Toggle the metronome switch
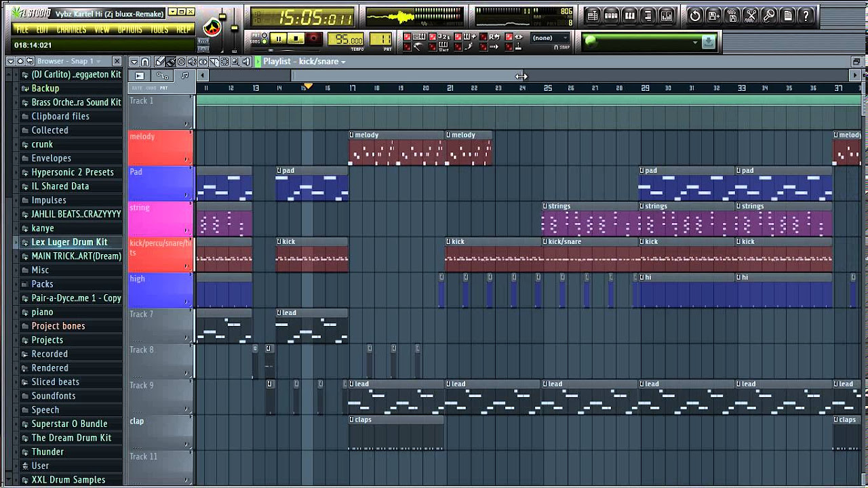 [x=407, y=47]
